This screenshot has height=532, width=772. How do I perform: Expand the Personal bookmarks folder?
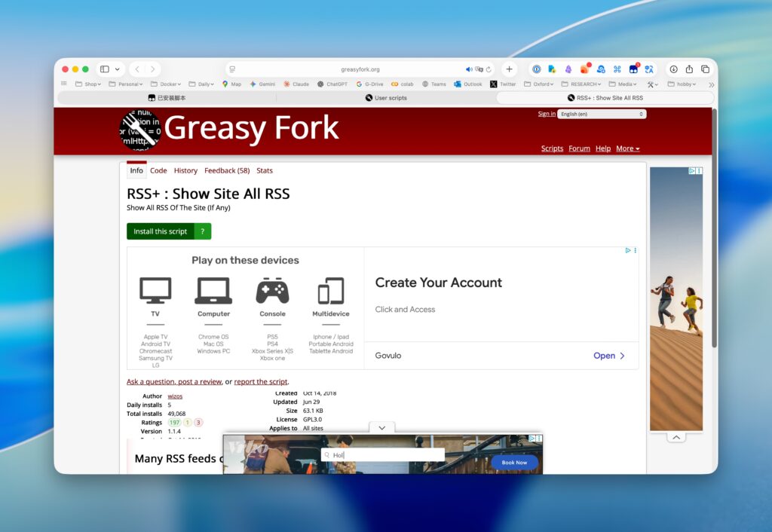(x=126, y=84)
